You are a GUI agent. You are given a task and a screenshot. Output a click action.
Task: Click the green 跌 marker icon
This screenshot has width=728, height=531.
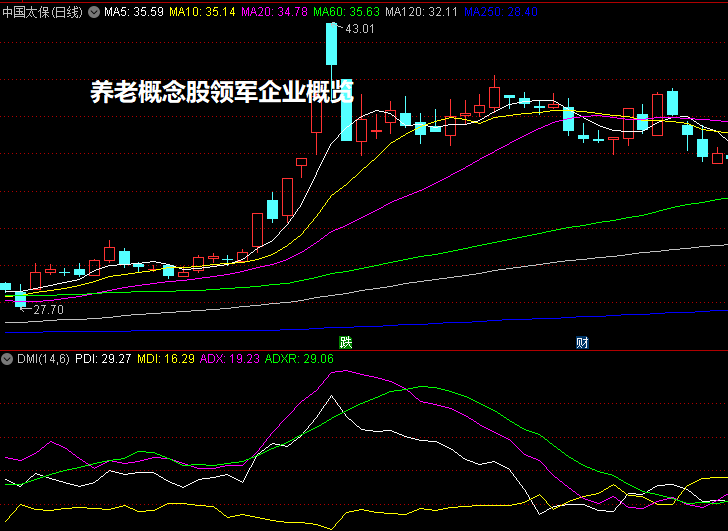[346, 343]
